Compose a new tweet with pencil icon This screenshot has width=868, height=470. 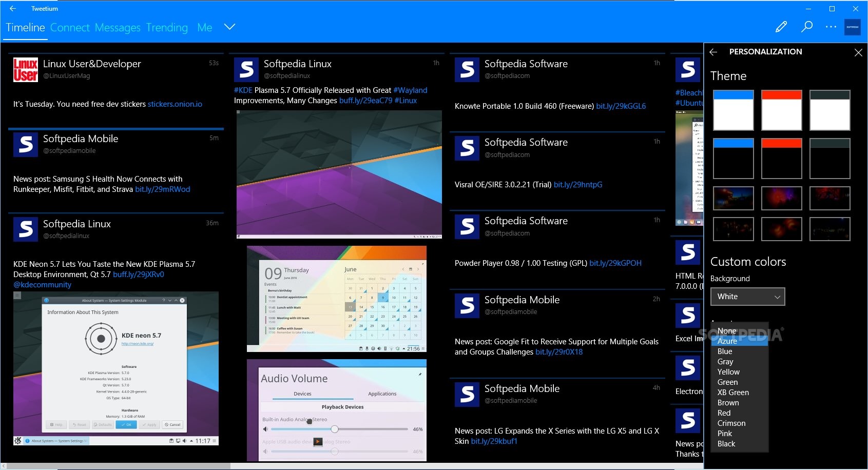781,27
